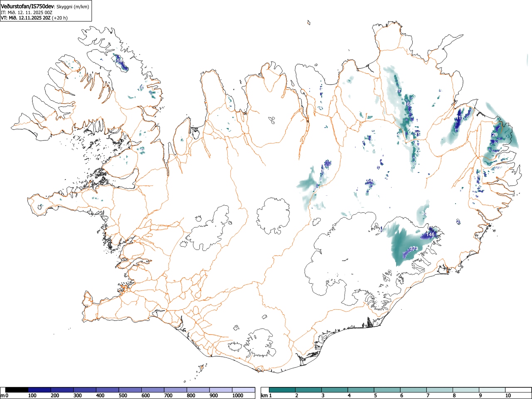Click the '2' tick label on the km scale
Image resolution: width=532 pixels, height=399 pixels.
coord(297,396)
